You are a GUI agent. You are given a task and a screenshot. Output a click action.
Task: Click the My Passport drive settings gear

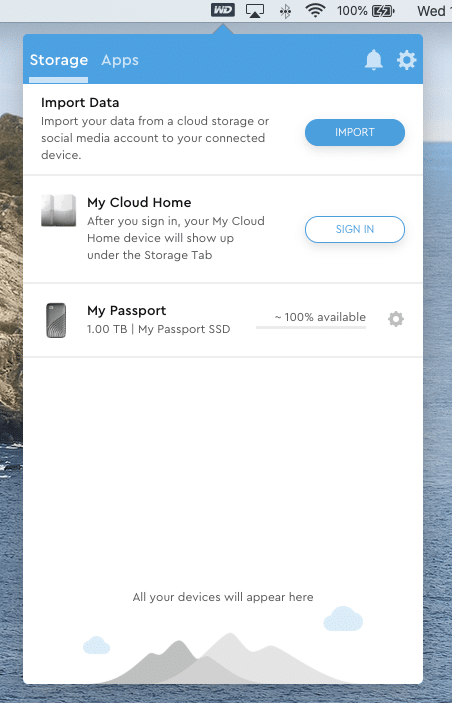point(396,319)
